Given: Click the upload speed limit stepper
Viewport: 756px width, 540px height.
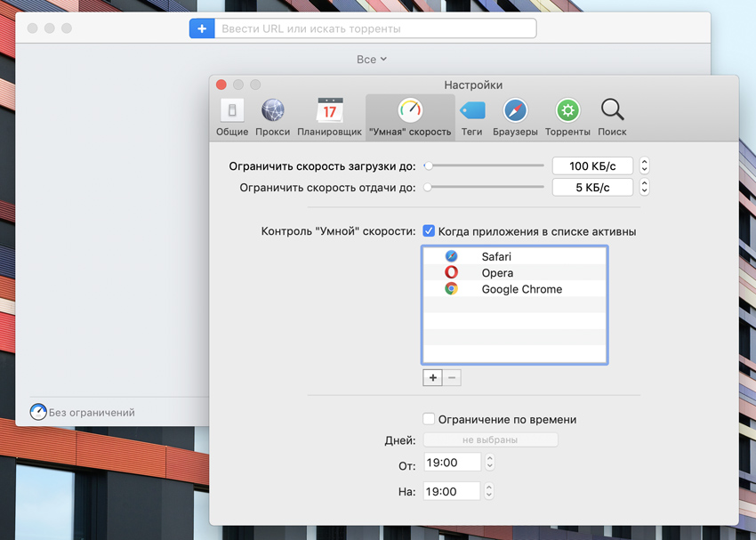Looking at the screenshot, I should click(644, 187).
